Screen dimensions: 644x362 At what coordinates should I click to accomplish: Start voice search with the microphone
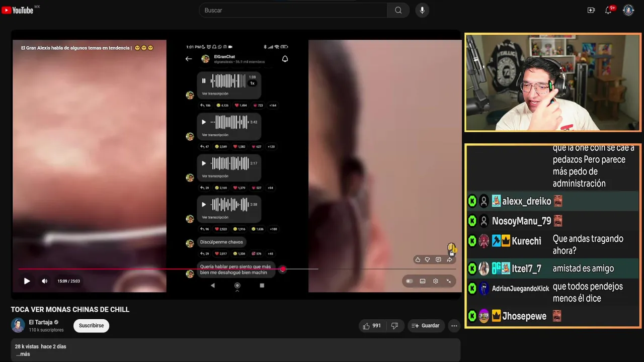(422, 10)
